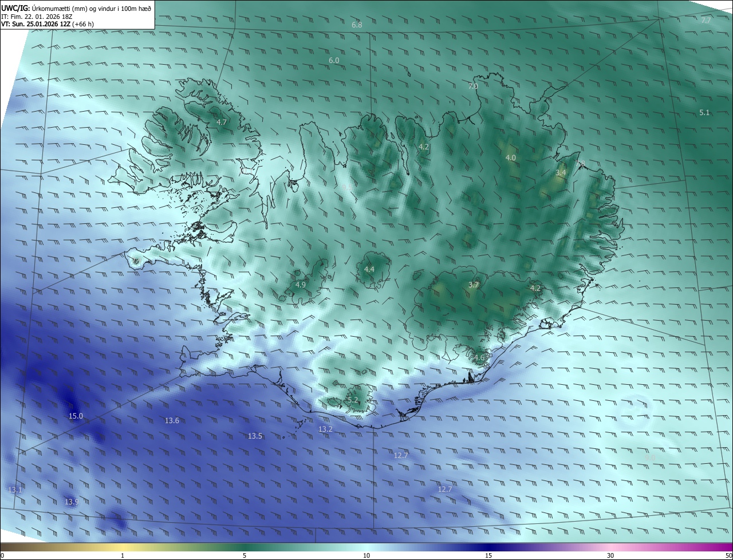Click the 5.2 value label on the map
The image size is (733, 560).
(x=353, y=400)
